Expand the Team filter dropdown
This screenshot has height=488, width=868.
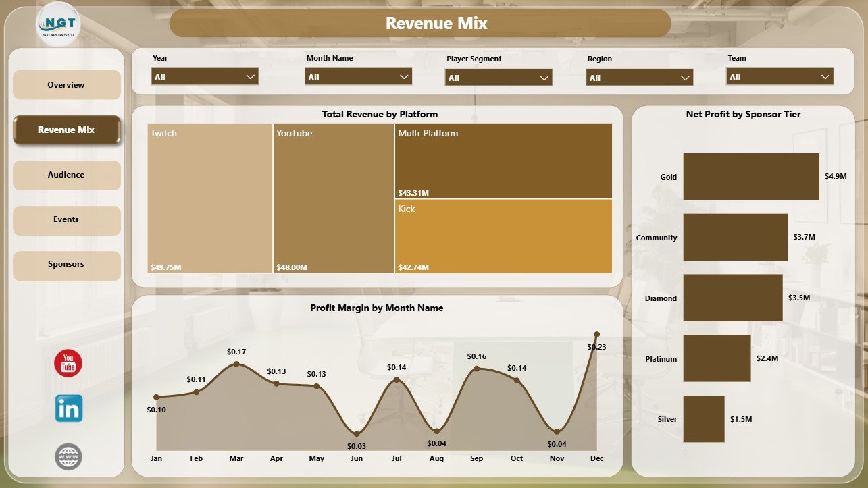click(x=780, y=77)
